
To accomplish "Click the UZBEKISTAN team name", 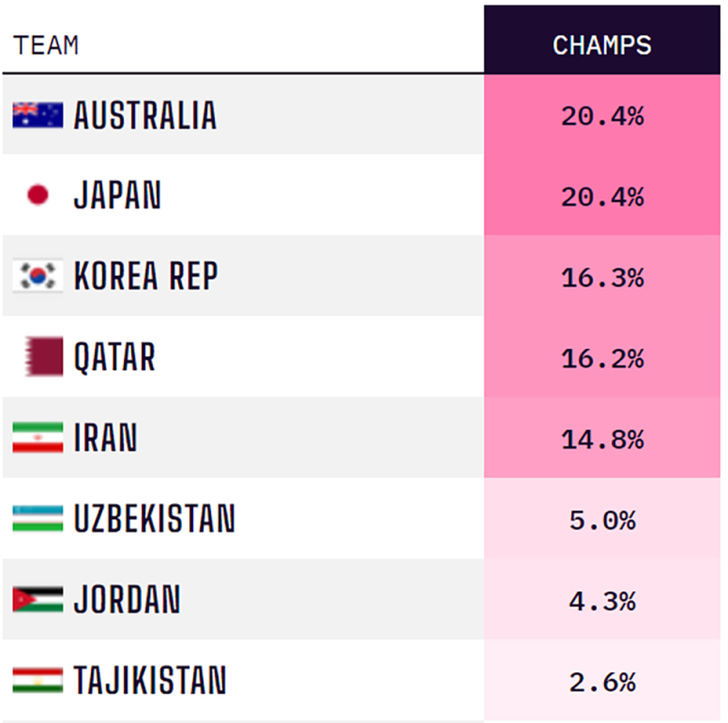I will click(155, 518).
